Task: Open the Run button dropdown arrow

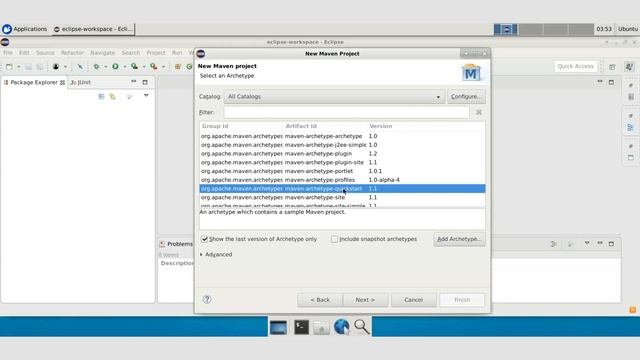Action: (x=124, y=67)
